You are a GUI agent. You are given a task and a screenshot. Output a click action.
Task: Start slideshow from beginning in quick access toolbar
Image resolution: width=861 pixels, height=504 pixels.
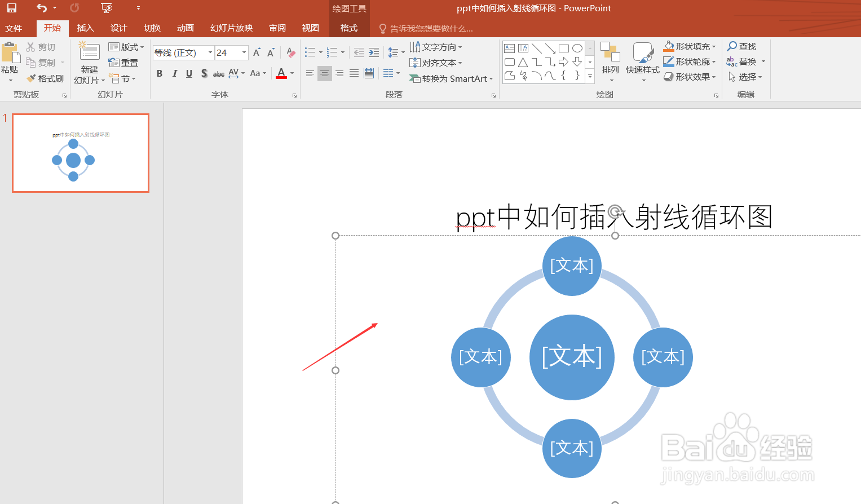pyautogui.click(x=107, y=8)
